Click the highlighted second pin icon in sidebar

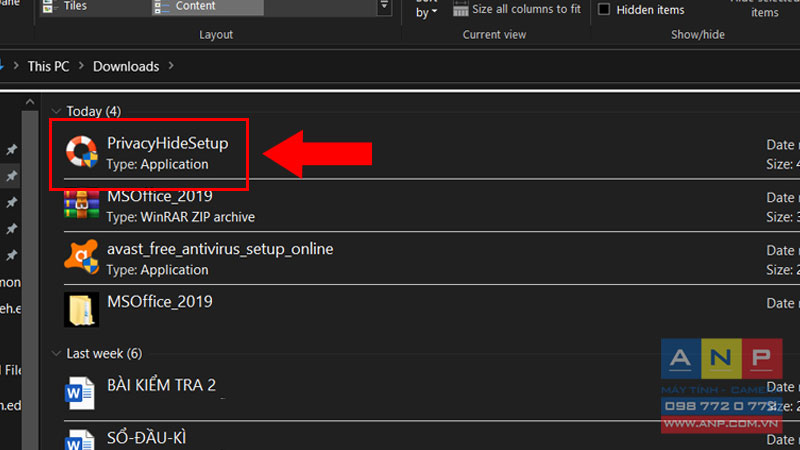click(x=11, y=176)
